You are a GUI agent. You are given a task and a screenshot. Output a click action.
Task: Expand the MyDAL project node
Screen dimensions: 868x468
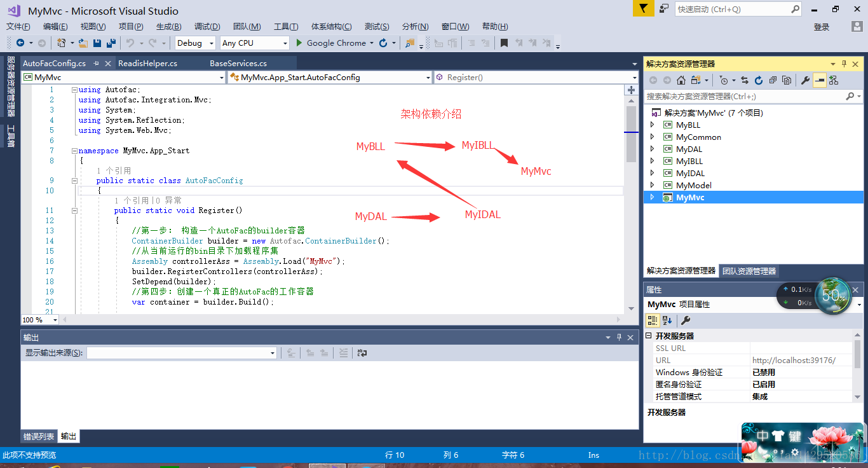pos(652,149)
